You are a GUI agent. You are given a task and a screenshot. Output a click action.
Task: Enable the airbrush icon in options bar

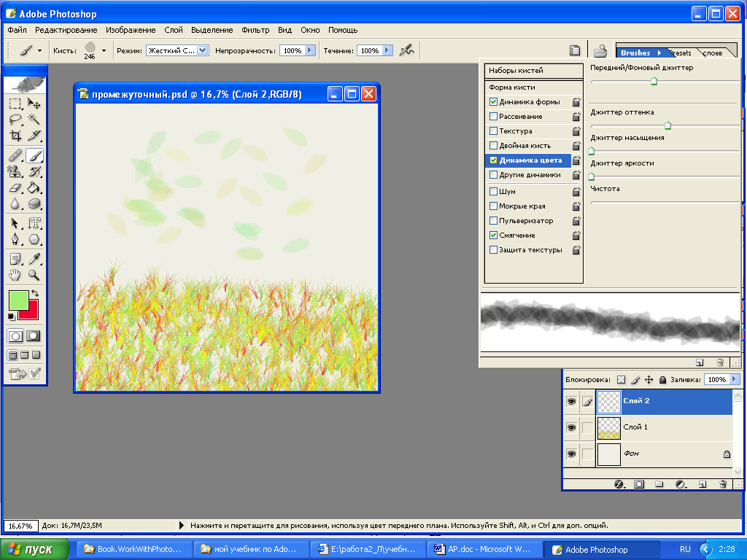(x=408, y=50)
